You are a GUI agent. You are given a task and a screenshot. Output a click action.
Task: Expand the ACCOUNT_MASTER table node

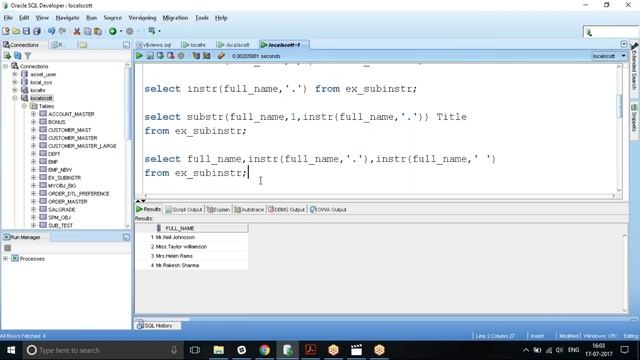(33, 114)
